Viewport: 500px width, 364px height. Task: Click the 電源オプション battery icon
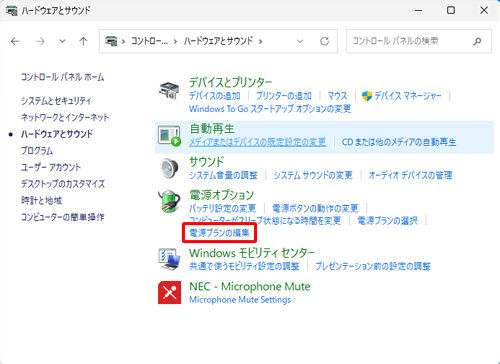169,201
